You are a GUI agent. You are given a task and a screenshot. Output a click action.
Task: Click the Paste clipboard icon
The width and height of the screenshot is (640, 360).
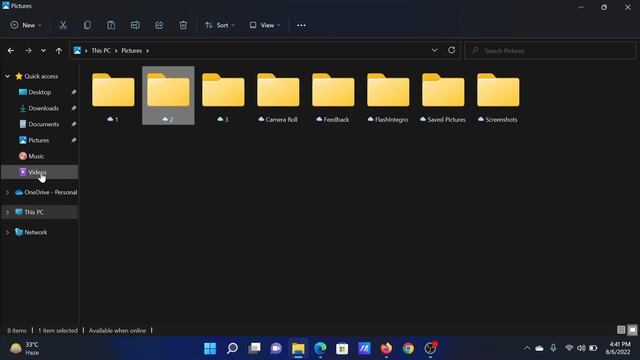111,25
